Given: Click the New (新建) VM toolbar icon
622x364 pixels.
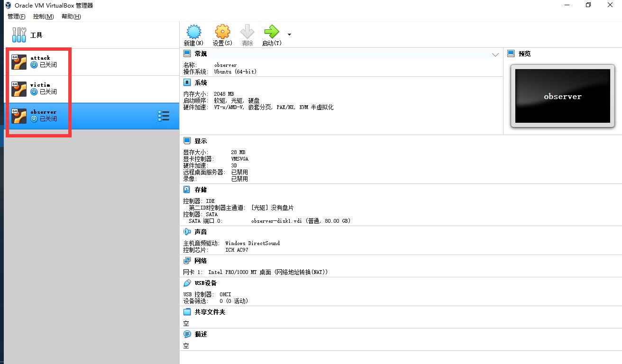Looking at the screenshot, I should pyautogui.click(x=194, y=32).
